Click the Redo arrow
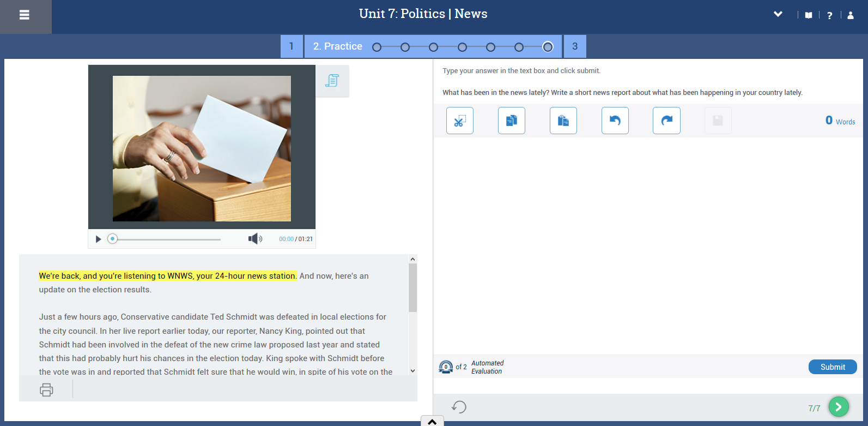Image resolution: width=868 pixels, height=426 pixels. pos(666,121)
